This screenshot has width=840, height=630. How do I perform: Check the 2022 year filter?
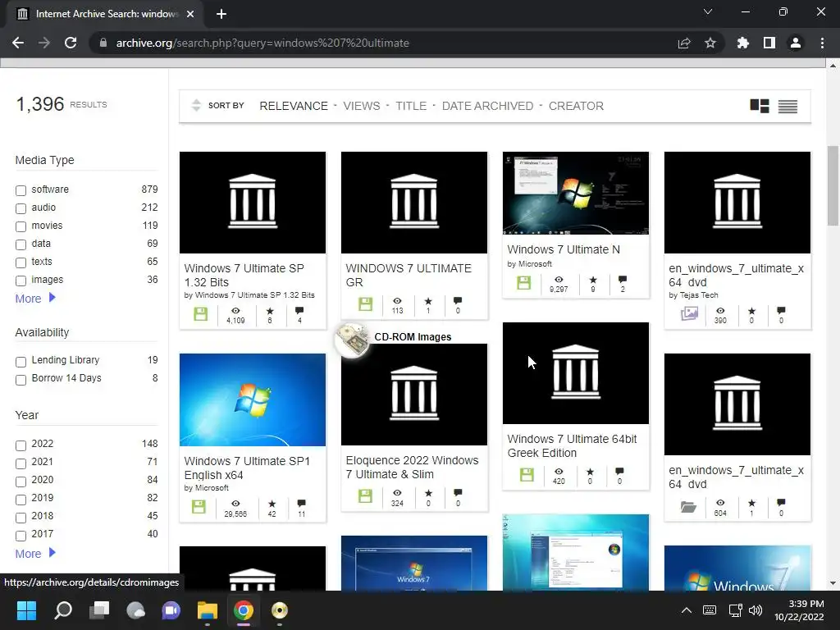tap(21, 445)
